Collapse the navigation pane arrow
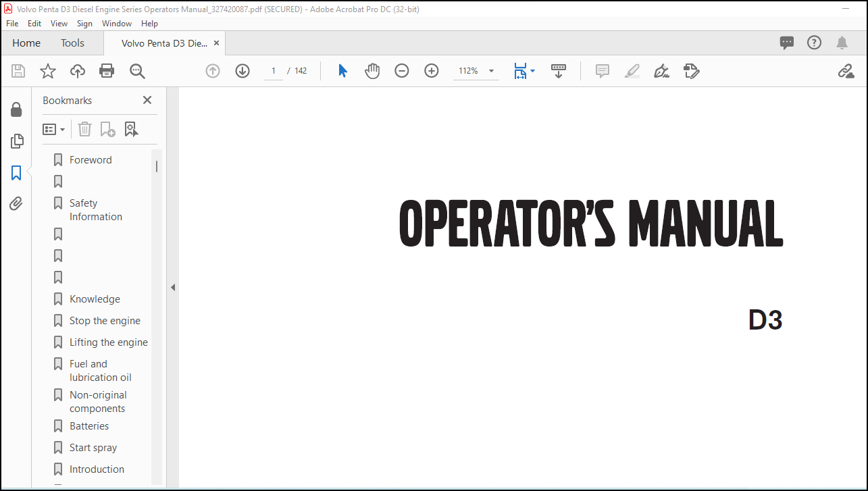 [172, 287]
